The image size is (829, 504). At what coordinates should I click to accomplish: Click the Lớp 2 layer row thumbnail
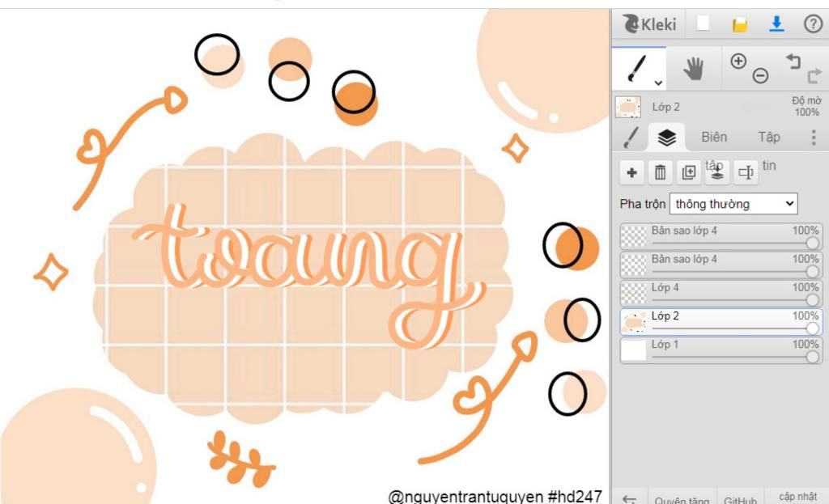(633, 322)
